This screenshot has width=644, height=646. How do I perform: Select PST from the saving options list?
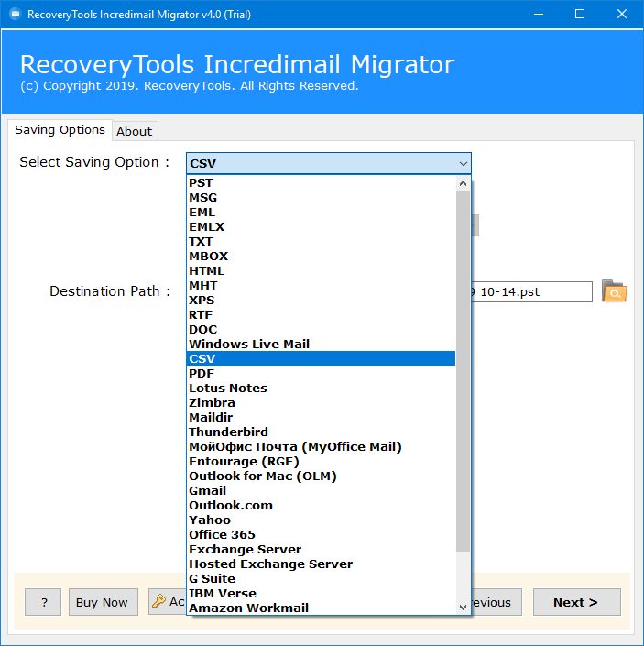point(321,182)
